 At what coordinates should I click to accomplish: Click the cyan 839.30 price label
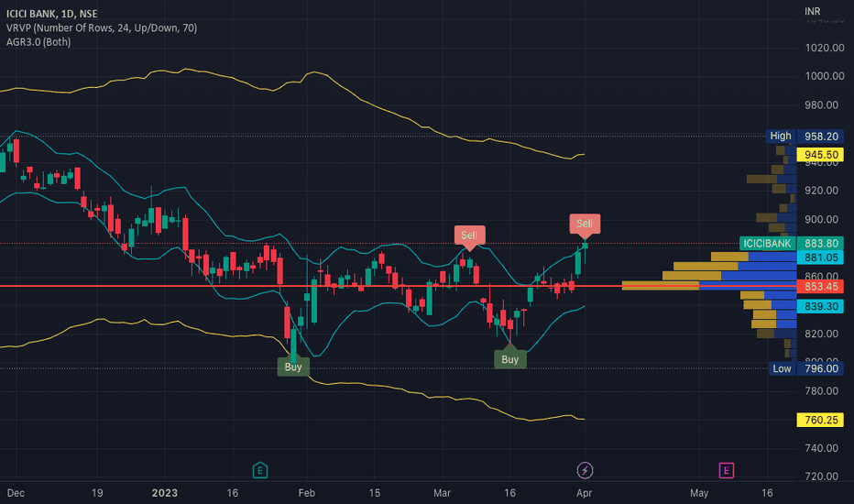click(x=820, y=306)
